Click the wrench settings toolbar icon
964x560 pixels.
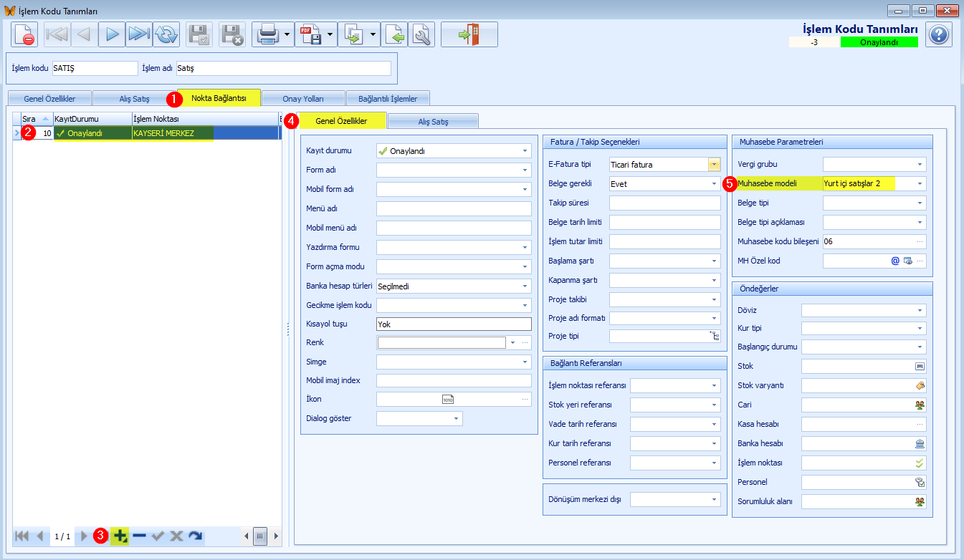tap(421, 34)
